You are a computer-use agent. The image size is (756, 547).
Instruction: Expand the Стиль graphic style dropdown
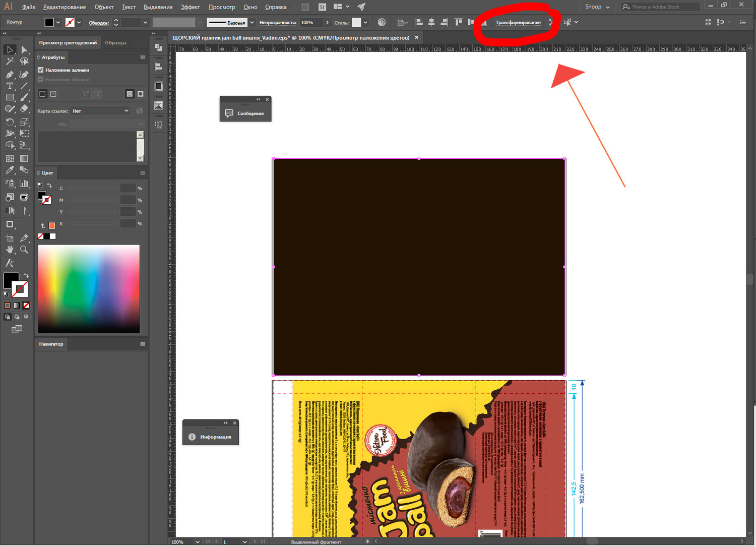tap(365, 22)
